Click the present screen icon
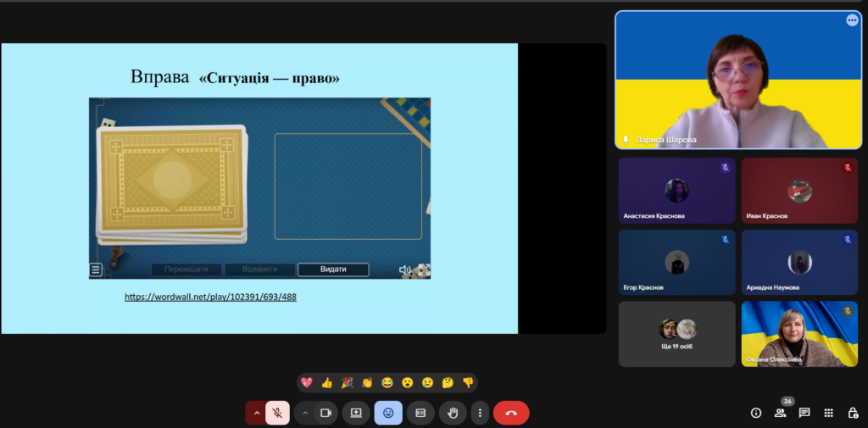The height and width of the screenshot is (428, 868). click(356, 413)
